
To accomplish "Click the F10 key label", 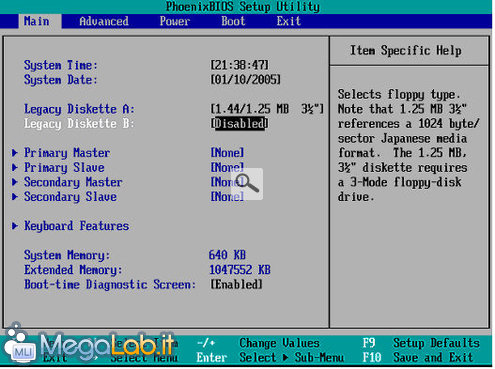I will click(x=372, y=358).
